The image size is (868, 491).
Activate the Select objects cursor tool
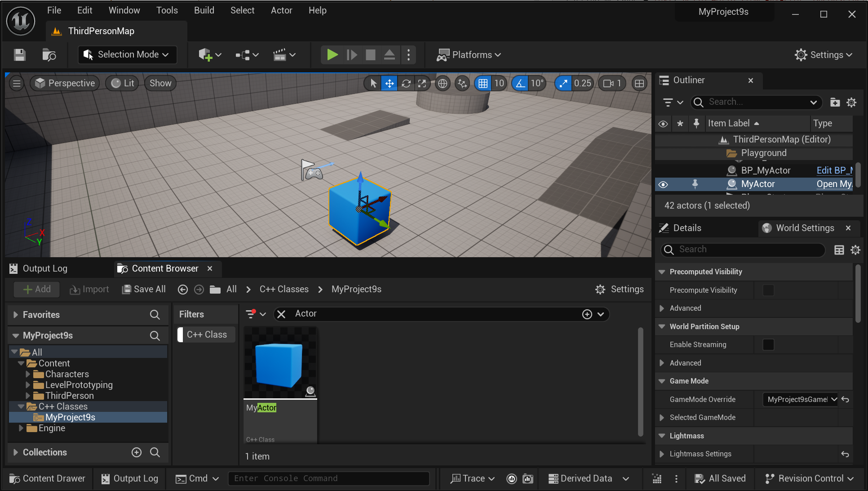373,83
